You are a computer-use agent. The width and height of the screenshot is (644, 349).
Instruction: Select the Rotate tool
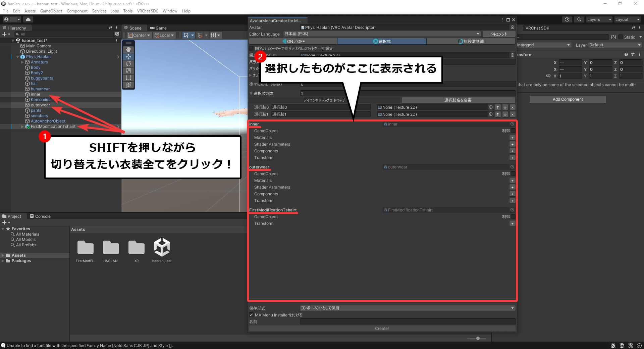[128, 64]
